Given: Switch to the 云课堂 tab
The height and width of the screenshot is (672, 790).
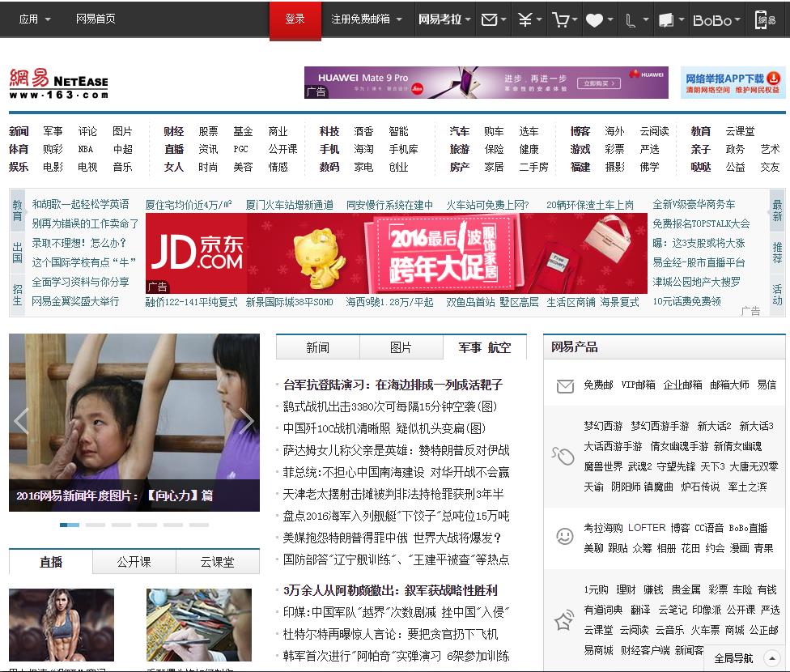Looking at the screenshot, I should 218,562.
